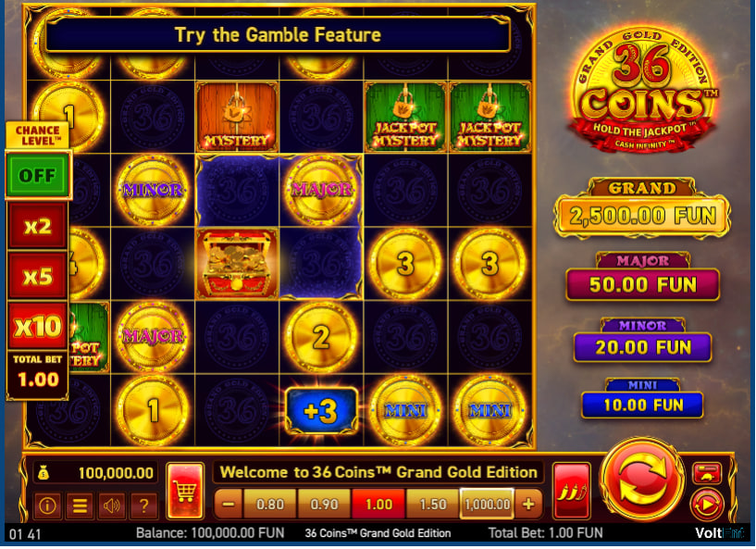Select the 1,000.00 bet value
The width and height of the screenshot is (756, 549).
[487, 505]
